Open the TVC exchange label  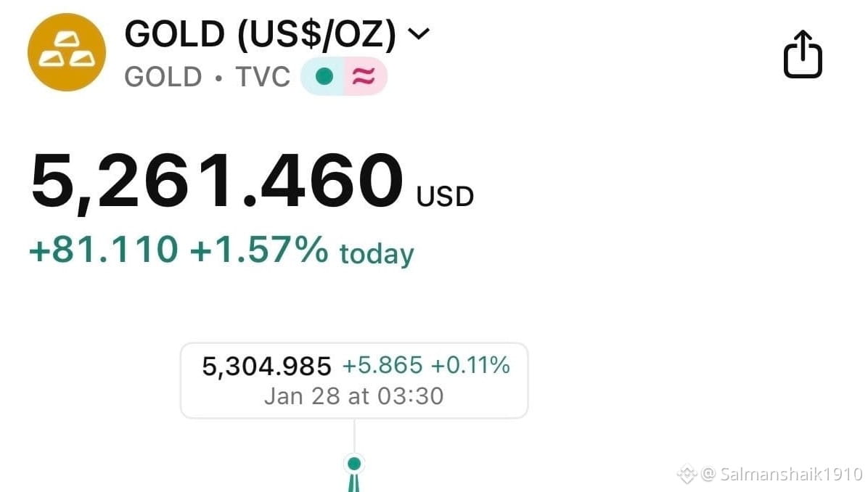(x=263, y=76)
